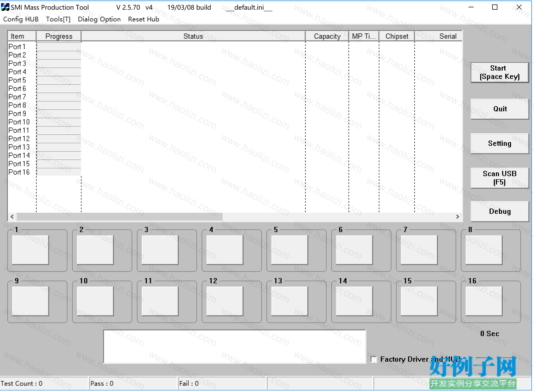Select the Port 4 row

coord(235,72)
